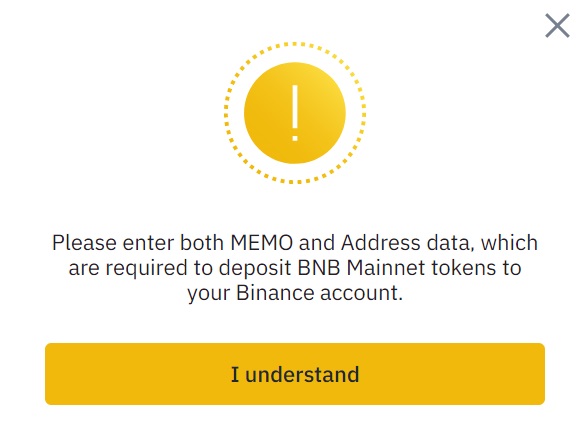This screenshot has height=430, width=579.
Task: Click the word MEMO in the message
Action: 261,243
